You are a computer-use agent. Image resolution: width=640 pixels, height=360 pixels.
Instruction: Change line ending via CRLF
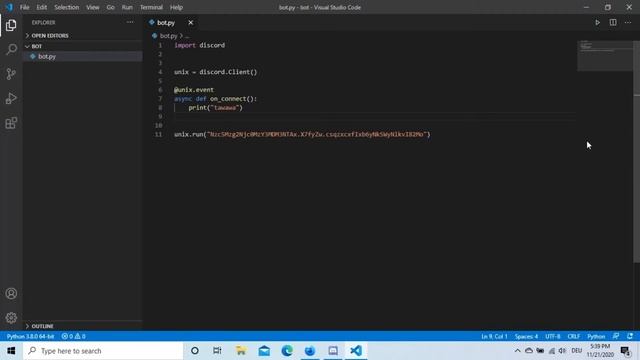point(573,336)
